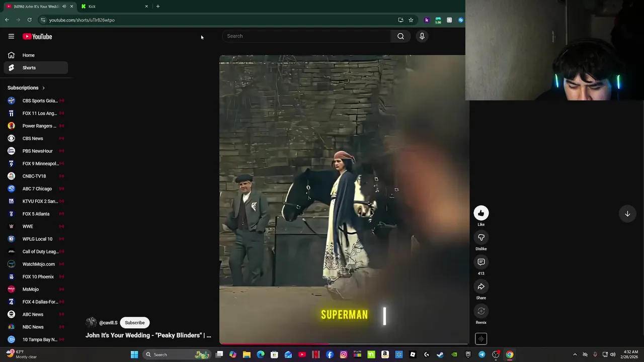Open the ABC 7 Chicago subscription
Image resolution: width=644 pixels, height=362 pixels.
tap(36, 189)
